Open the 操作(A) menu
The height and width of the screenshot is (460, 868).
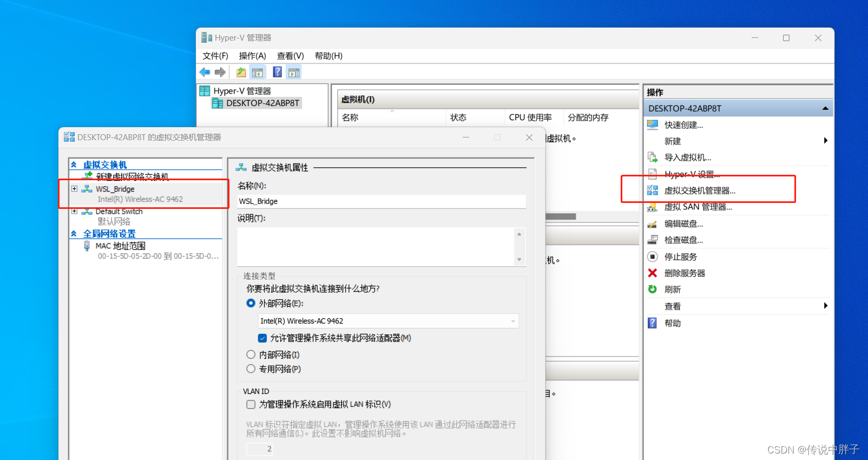pyautogui.click(x=253, y=56)
